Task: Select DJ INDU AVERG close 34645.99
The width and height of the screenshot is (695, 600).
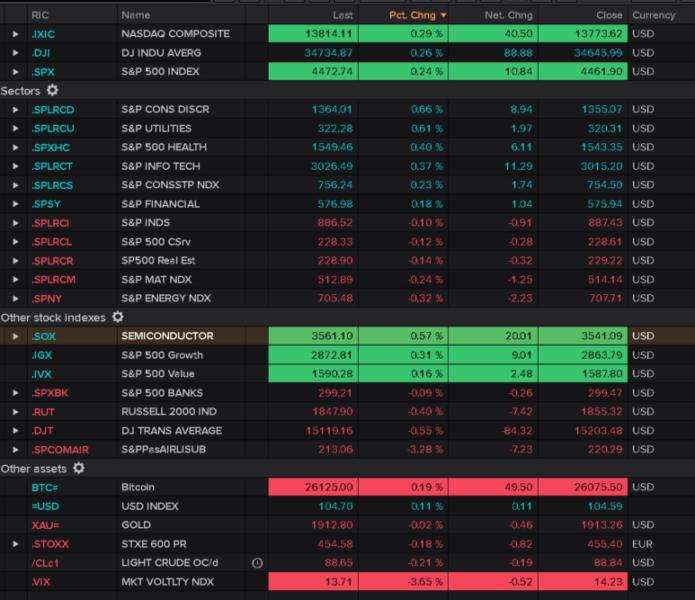Action: click(x=598, y=53)
